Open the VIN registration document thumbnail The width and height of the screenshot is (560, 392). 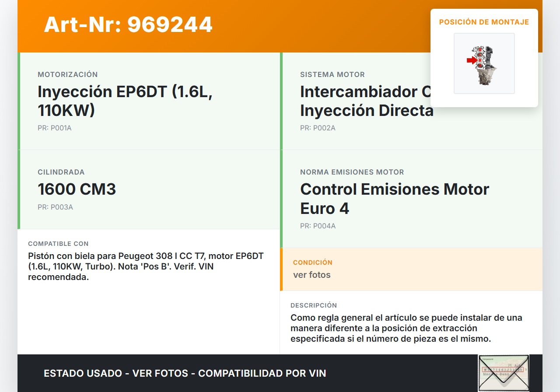[x=504, y=373]
